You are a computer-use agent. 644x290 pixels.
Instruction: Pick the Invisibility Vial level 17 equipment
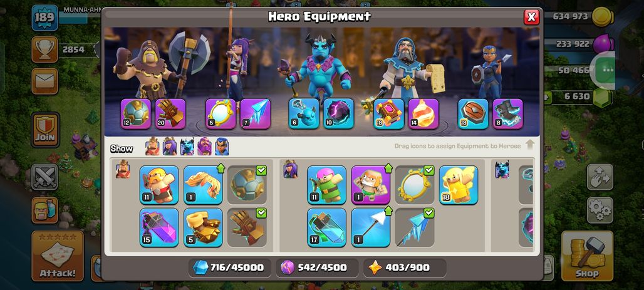(326, 227)
